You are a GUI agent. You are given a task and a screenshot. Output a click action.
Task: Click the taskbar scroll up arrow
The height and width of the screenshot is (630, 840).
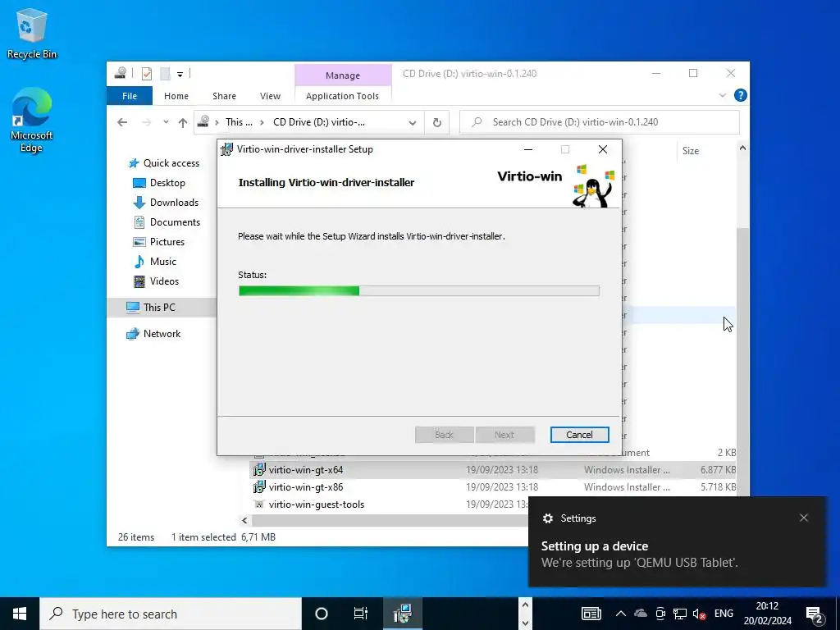click(525, 605)
